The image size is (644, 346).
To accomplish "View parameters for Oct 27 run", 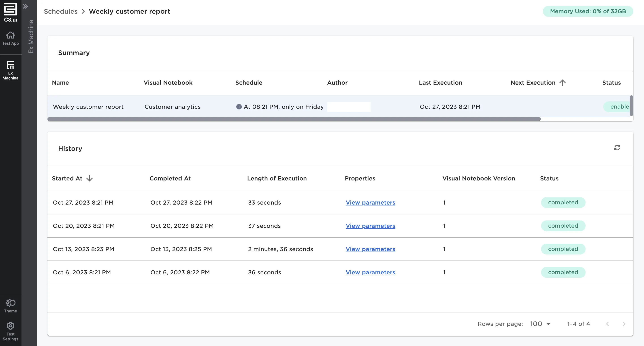I will point(370,203).
